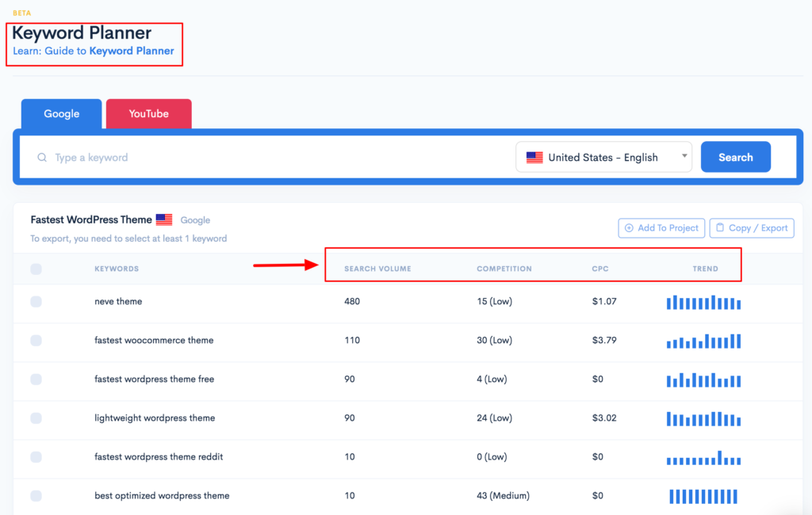Click the Trend column header

click(x=705, y=269)
